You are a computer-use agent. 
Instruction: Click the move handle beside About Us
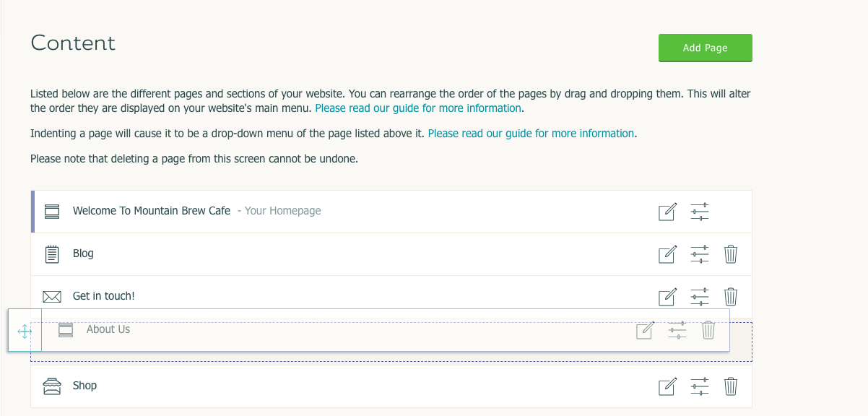point(25,331)
